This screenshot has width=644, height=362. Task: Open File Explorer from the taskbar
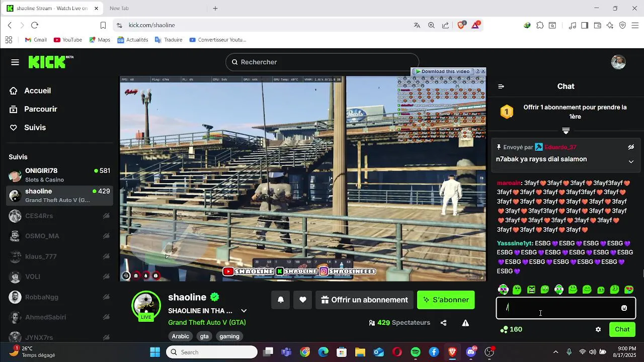coord(360,352)
